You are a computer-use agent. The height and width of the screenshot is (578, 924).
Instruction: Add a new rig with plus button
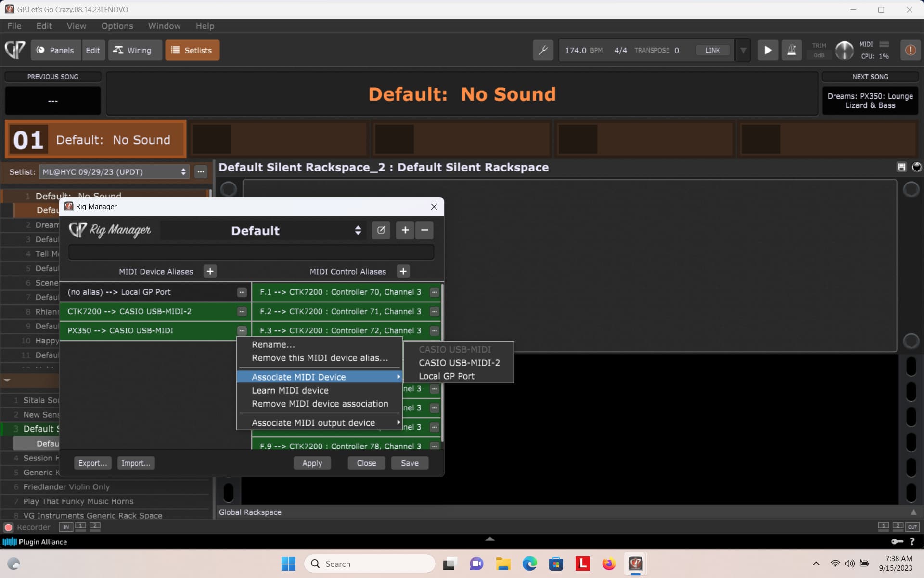(x=405, y=230)
